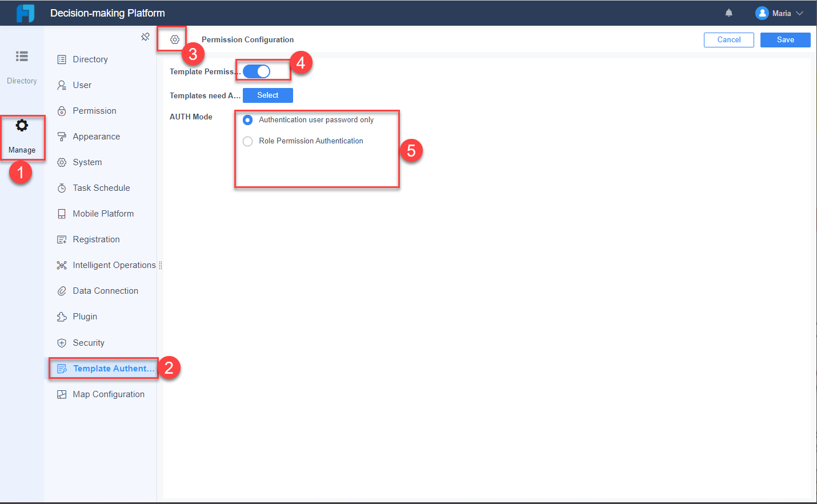Open the Mobile Platform section
This screenshot has height=504, width=817.
pos(103,213)
